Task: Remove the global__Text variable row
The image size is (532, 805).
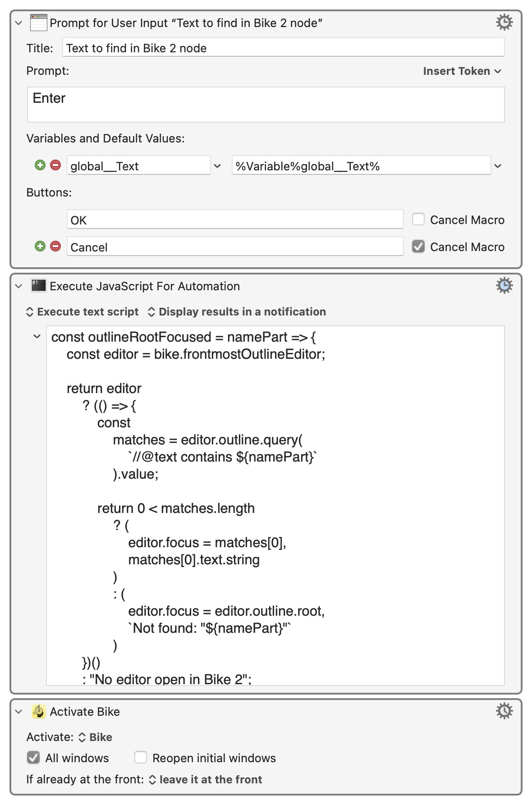Action: 55,165
